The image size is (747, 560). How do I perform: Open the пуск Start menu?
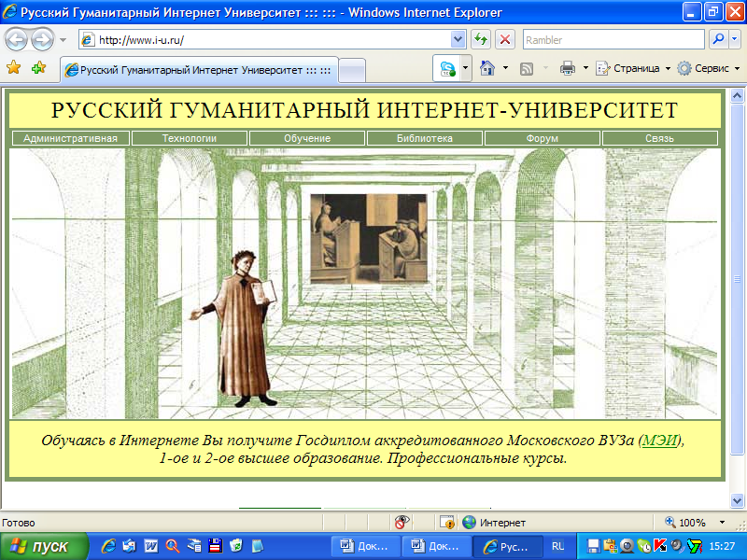click(44, 546)
